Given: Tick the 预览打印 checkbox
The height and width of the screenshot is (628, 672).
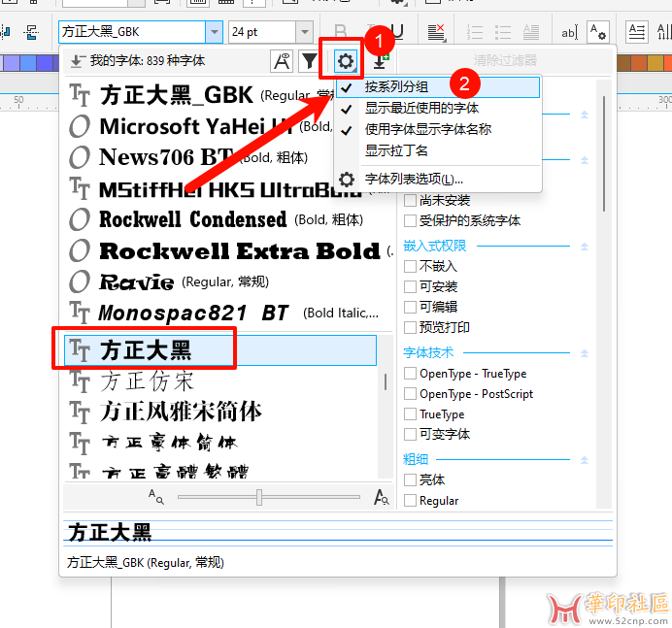Looking at the screenshot, I should pyautogui.click(x=410, y=327).
